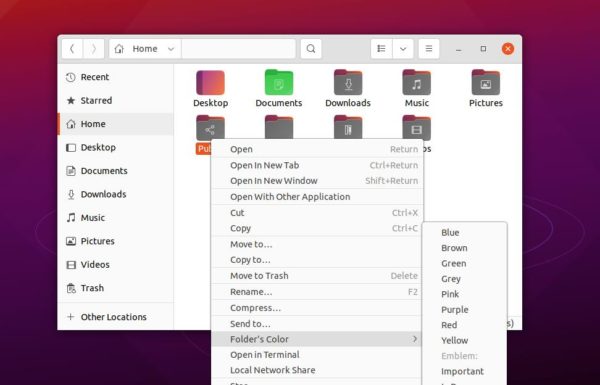
Task: Choose Move to Trash
Action: (317, 276)
